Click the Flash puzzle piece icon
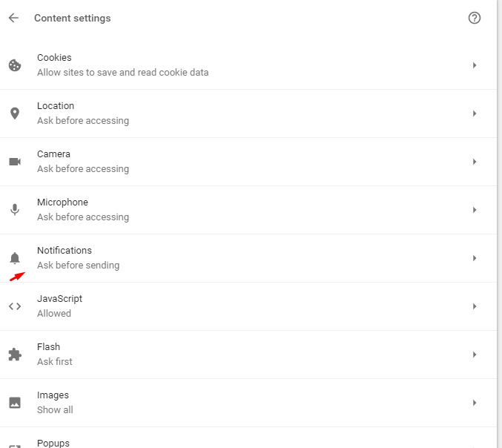 [x=15, y=355]
